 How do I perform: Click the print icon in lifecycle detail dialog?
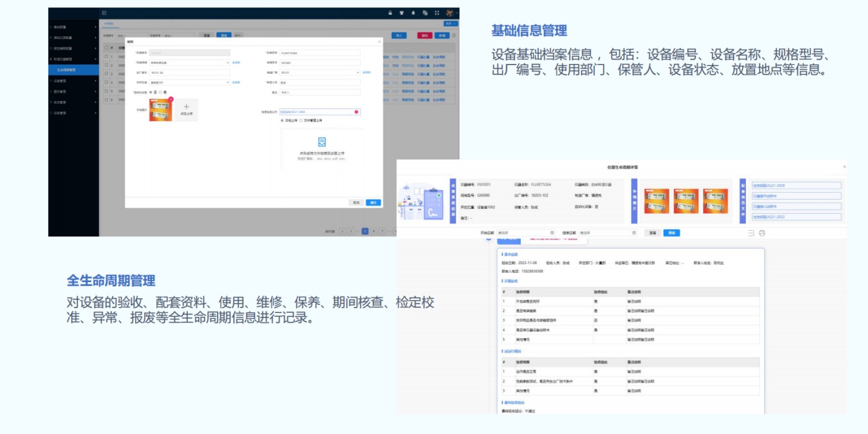point(762,232)
